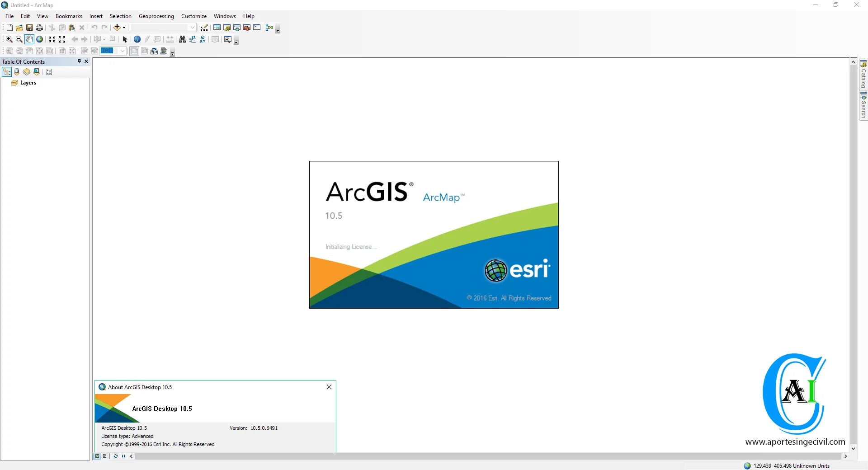This screenshot has width=868, height=470.
Task: Open the Help menu
Action: (249, 16)
